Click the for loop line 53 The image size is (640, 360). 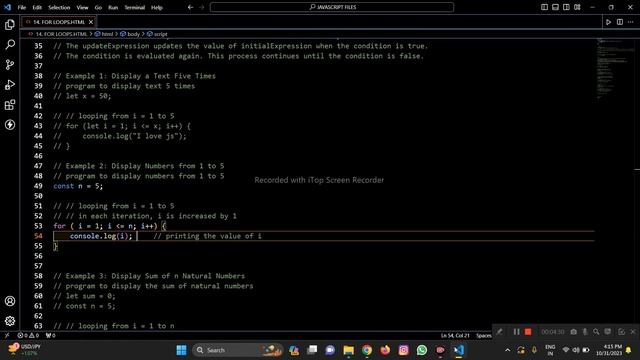109,226
